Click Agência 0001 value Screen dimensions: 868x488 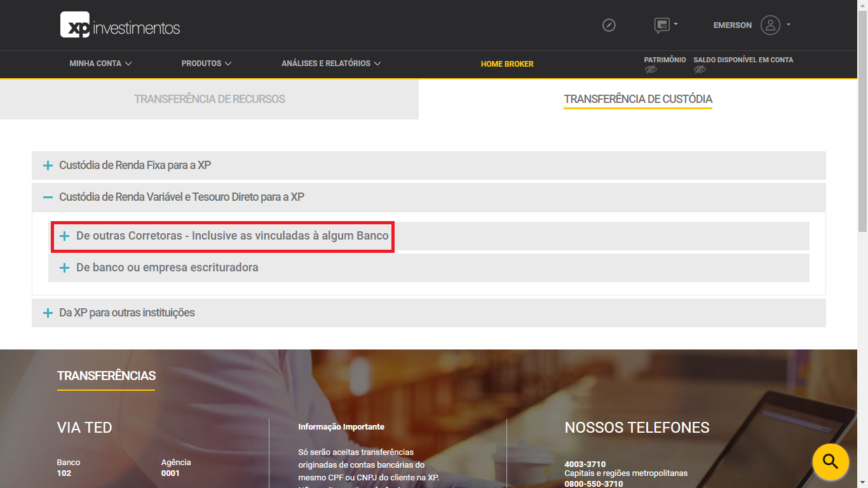tap(170, 473)
